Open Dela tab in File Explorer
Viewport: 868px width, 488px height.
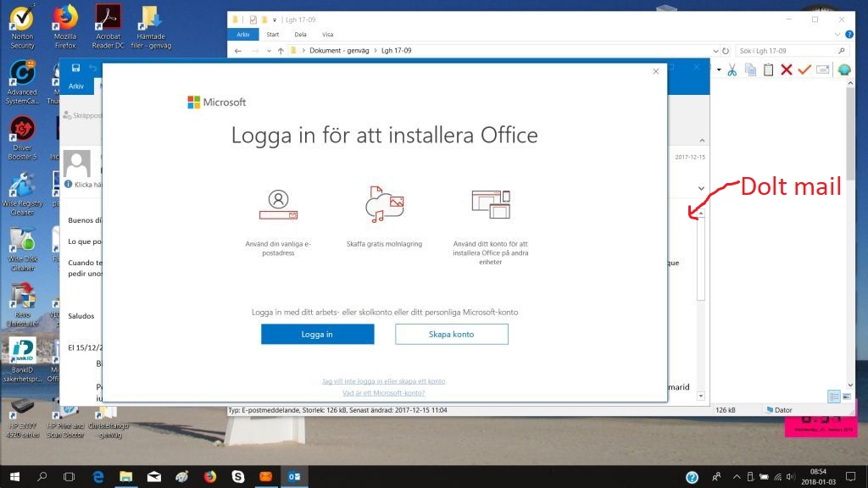click(x=300, y=34)
